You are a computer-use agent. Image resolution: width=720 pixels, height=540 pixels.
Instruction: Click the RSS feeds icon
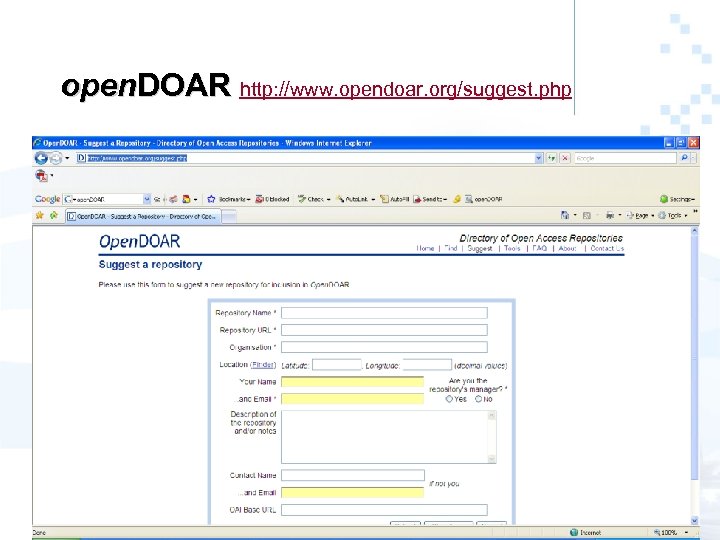click(586, 215)
